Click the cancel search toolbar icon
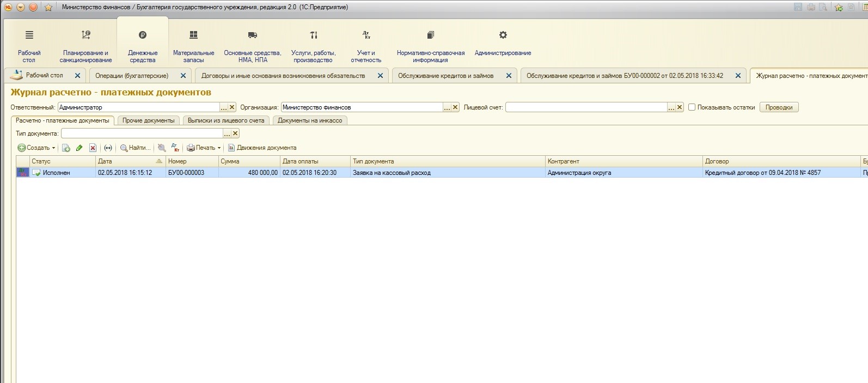Viewport: 868px width, 383px height. coord(162,148)
